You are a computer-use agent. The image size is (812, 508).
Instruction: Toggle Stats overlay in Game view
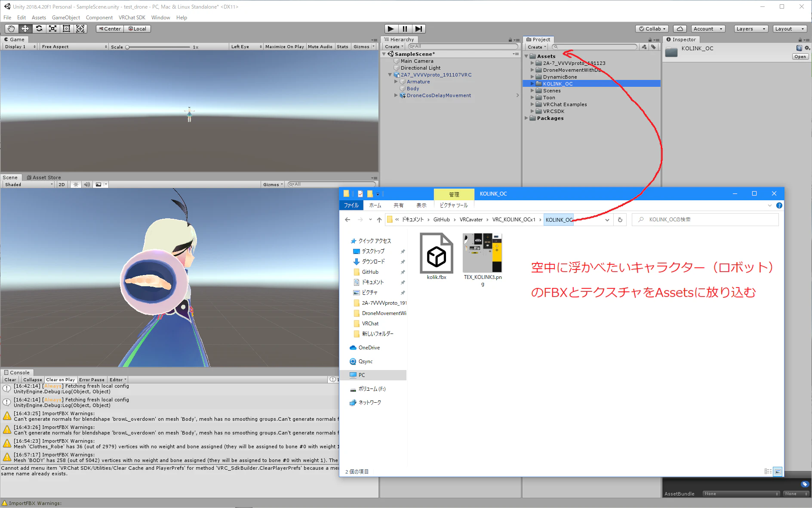coord(343,47)
